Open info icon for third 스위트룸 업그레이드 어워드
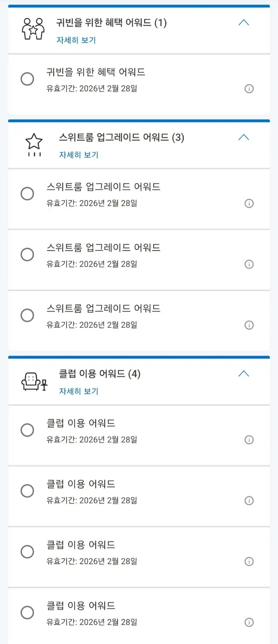The height and width of the screenshot is (644, 278). pos(249,325)
